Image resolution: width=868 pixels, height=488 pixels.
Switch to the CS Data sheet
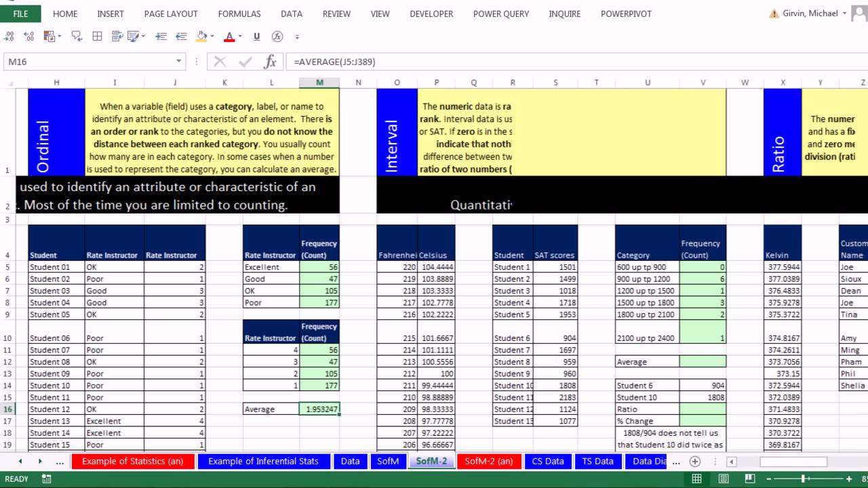(548, 462)
